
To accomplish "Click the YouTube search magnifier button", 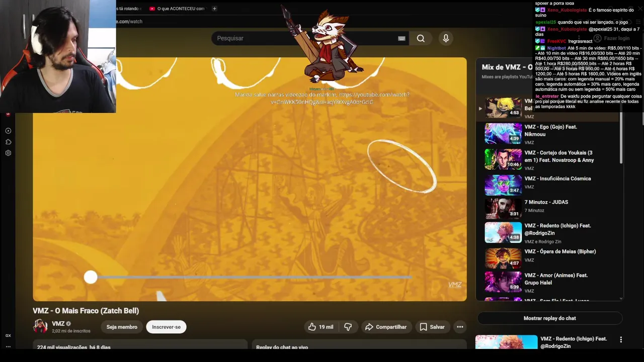I will pos(421,38).
